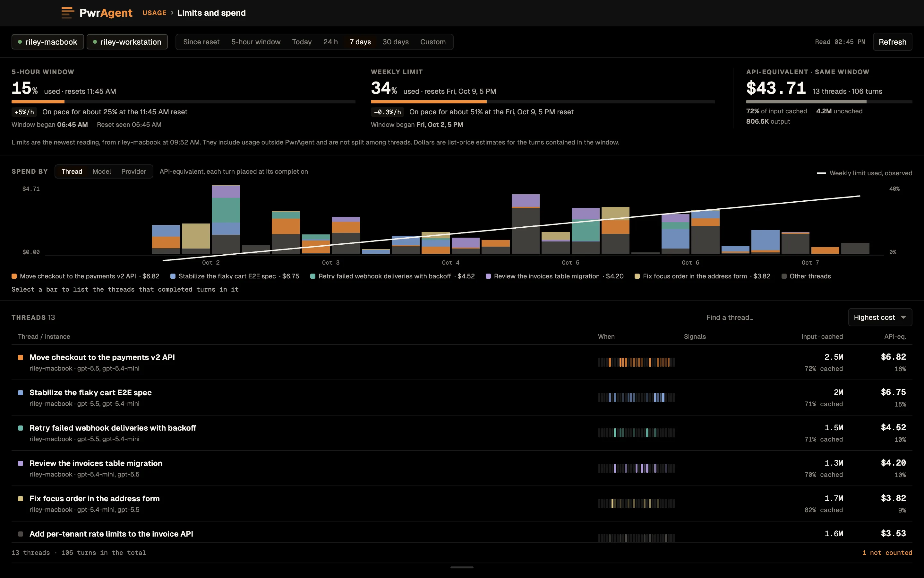Click the 5-hour window progress bar

tap(183, 102)
